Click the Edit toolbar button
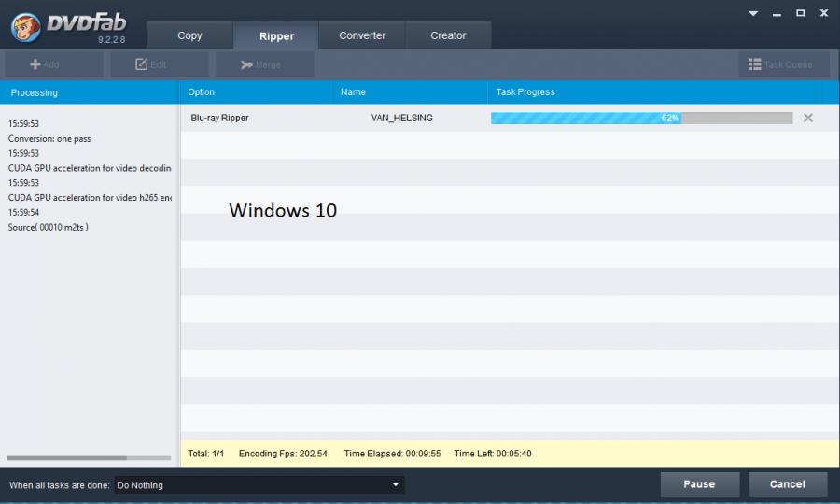The width and height of the screenshot is (840, 504). pos(160,64)
